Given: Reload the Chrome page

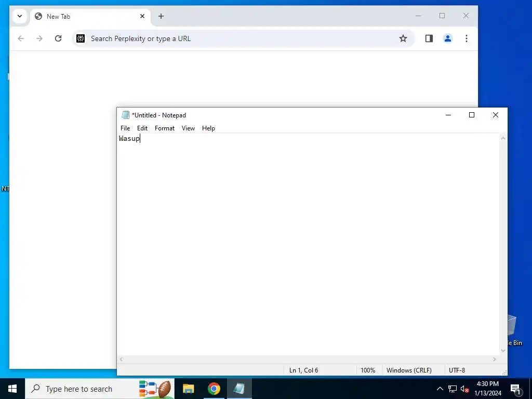Looking at the screenshot, I should pos(58,38).
